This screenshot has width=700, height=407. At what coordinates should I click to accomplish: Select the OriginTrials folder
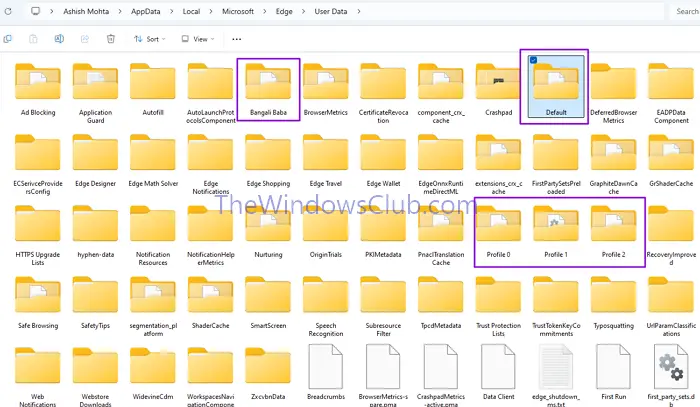[x=325, y=232]
